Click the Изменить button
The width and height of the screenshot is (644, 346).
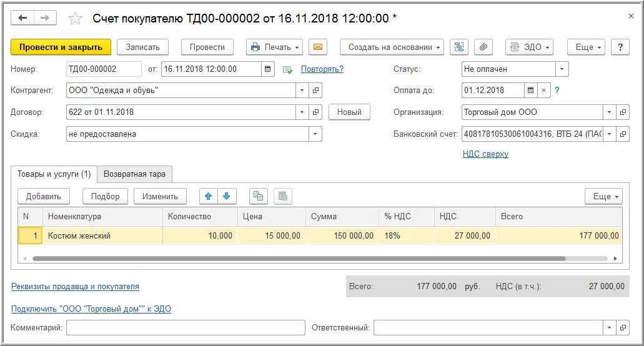click(160, 196)
